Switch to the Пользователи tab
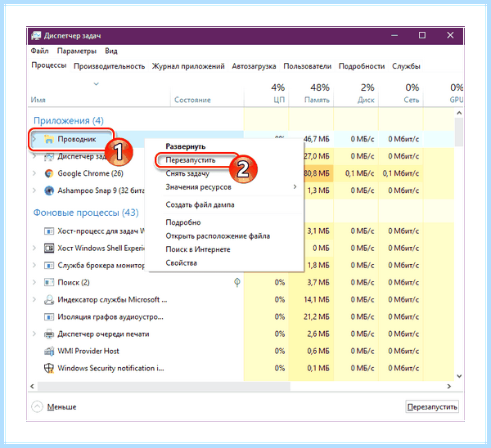 [x=307, y=66]
